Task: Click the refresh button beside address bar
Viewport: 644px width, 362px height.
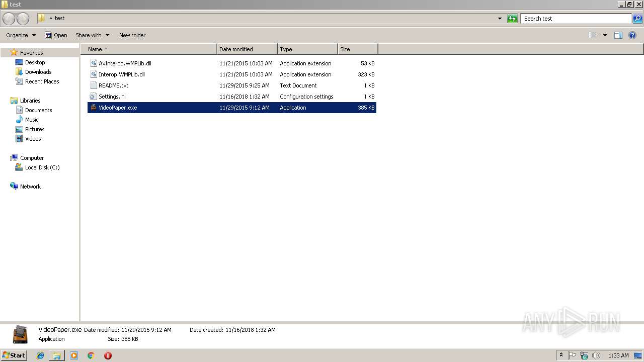Action: tap(512, 19)
